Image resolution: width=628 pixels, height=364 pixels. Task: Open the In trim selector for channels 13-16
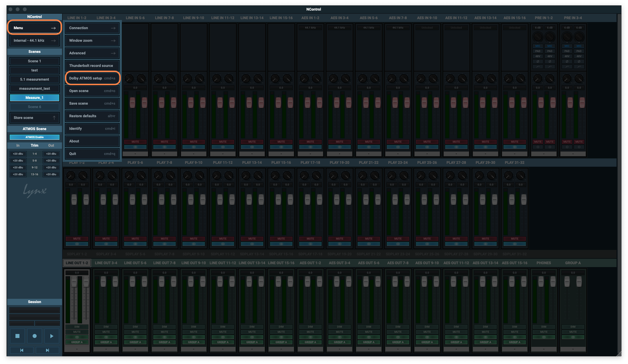[18, 174]
